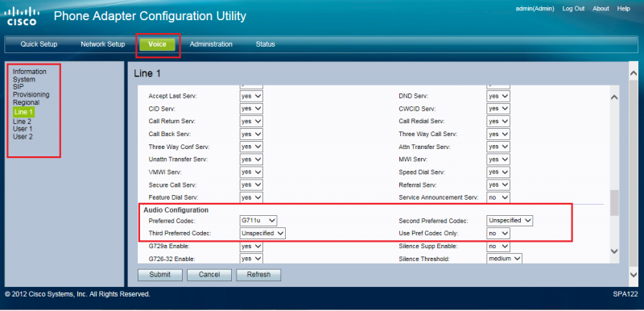Screen dimensions: 644x311
Task: Click the outer page scrollbar down arrow
Action: pos(634,274)
